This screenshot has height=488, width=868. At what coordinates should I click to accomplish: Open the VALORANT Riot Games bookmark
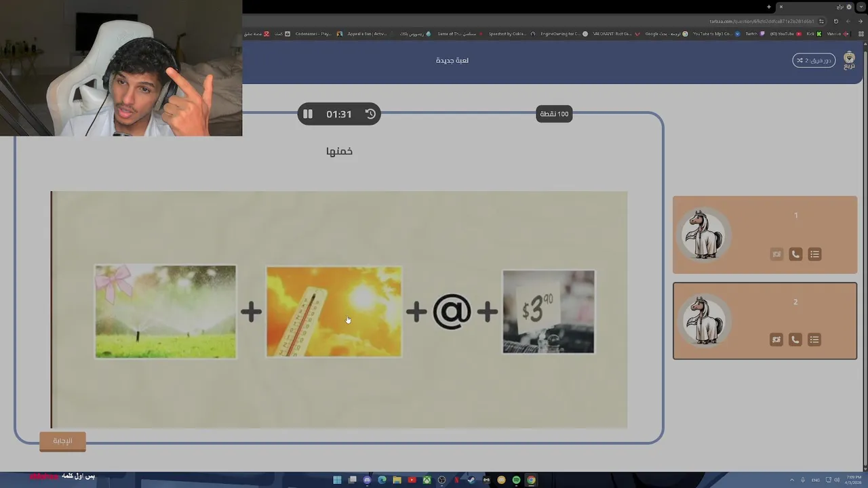[616, 33]
